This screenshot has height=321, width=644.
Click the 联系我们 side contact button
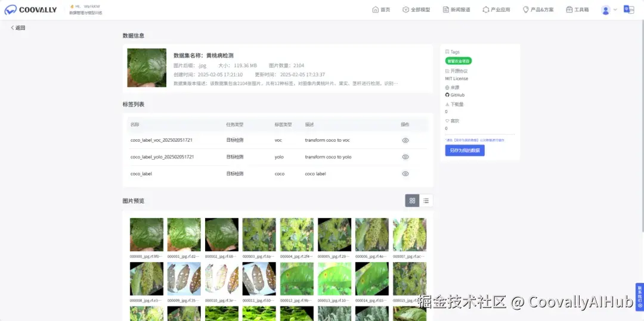[x=639, y=297]
